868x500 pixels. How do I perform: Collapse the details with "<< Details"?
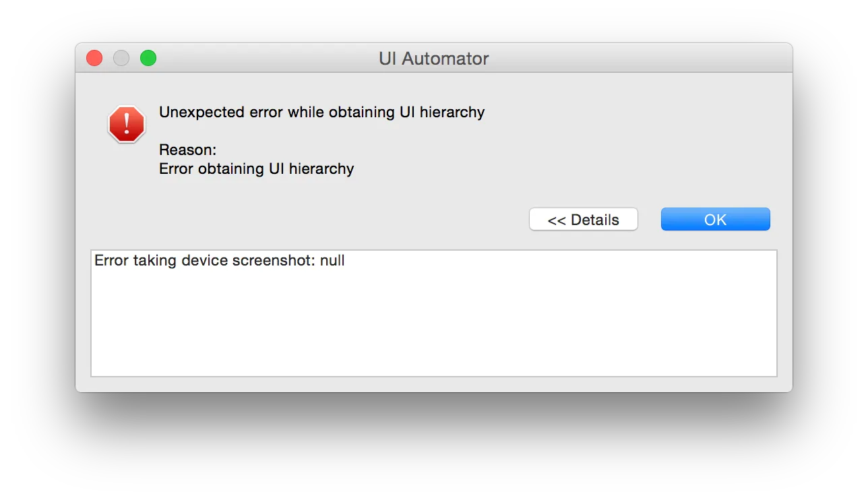pos(583,220)
